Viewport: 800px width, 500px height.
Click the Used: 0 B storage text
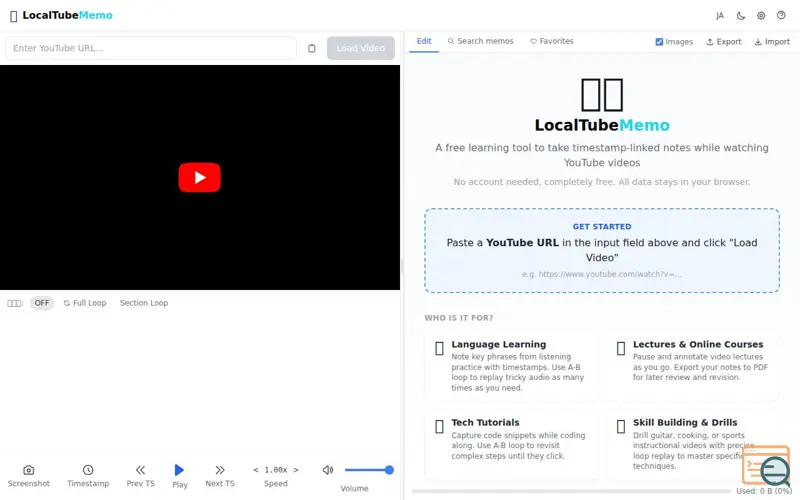click(x=764, y=491)
